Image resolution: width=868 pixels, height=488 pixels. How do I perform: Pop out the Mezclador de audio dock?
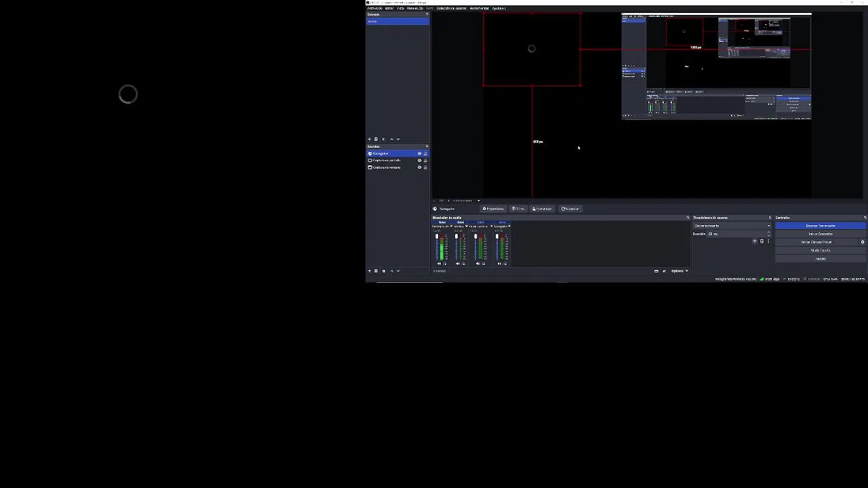(x=688, y=218)
